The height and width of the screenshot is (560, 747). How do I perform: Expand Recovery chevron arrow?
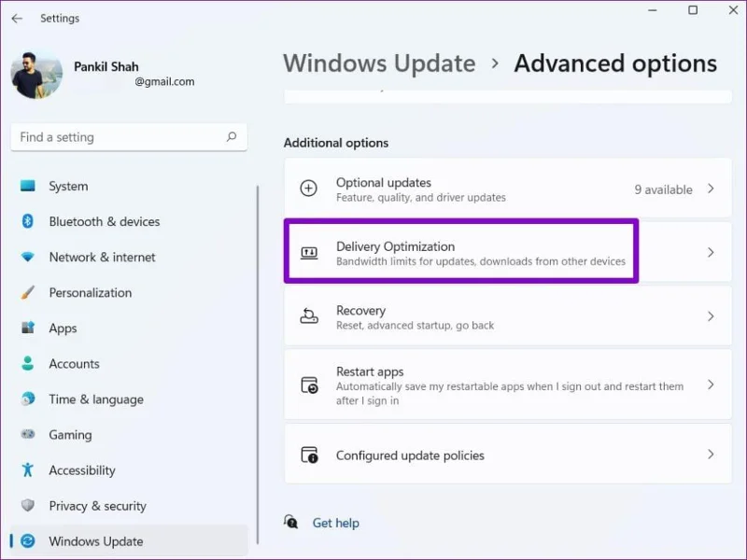(711, 316)
